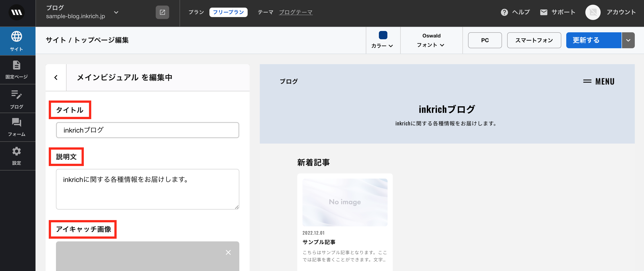Click the help question mark icon
644x271 pixels.
pos(504,12)
